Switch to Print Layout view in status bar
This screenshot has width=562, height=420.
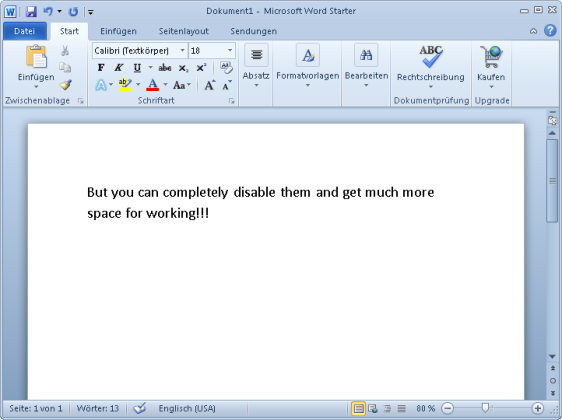tap(358, 409)
